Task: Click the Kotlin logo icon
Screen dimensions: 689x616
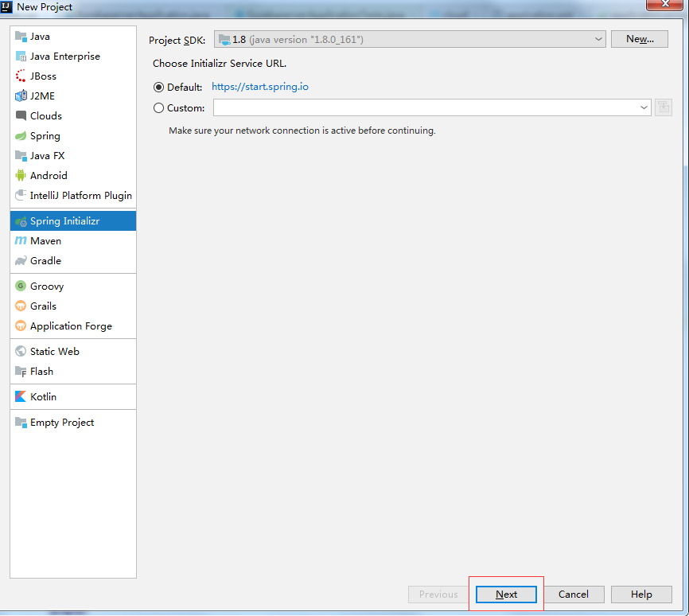Action: [21, 396]
